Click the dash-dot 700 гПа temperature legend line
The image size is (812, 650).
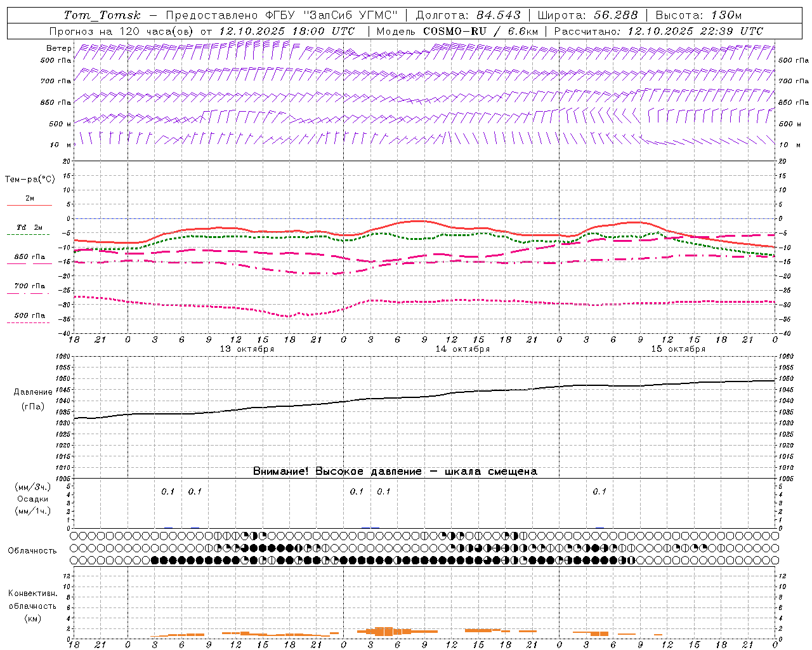29,293
